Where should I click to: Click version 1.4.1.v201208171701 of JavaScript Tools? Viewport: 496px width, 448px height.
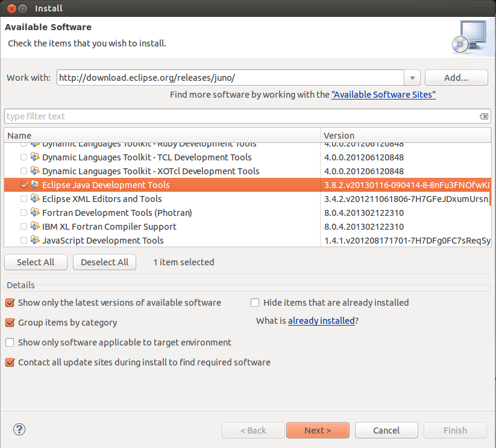coord(407,241)
